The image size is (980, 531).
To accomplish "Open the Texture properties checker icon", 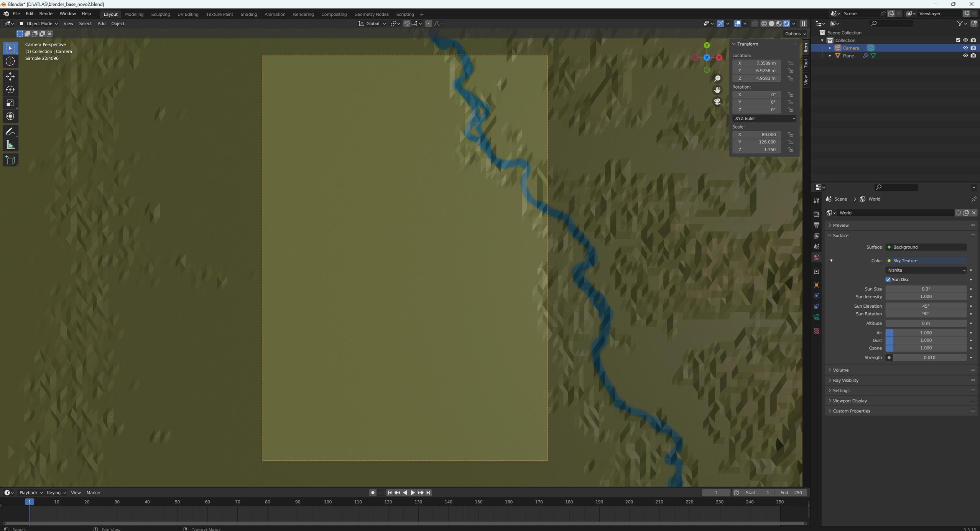I will (x=816, y=331).
